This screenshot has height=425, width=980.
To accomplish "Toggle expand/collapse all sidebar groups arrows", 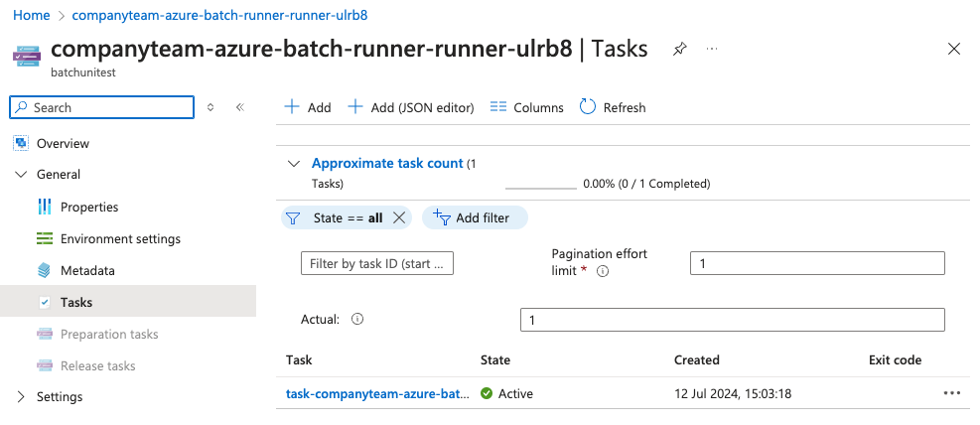I will 210,107.
